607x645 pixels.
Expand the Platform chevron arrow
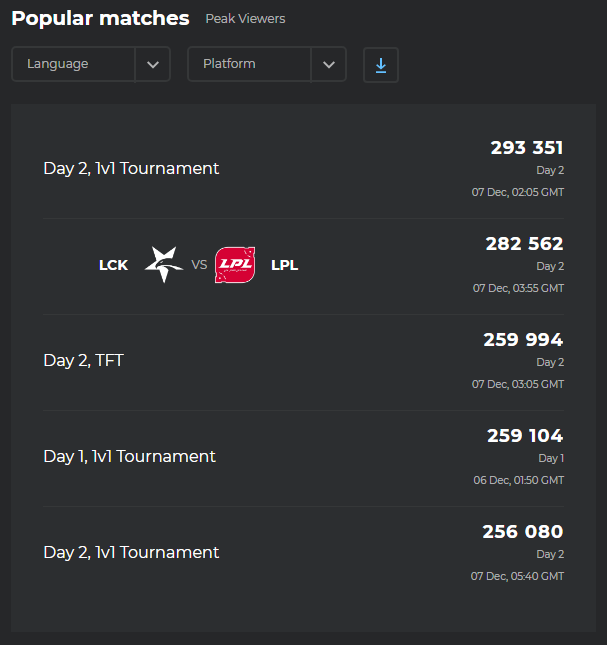(x=329, y=65)
